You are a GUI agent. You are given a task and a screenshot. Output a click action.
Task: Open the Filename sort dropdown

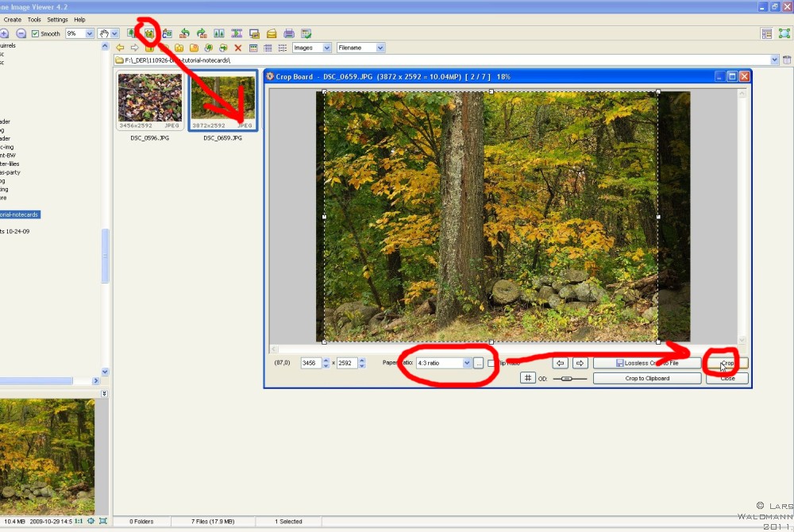[x=380, y=48]
